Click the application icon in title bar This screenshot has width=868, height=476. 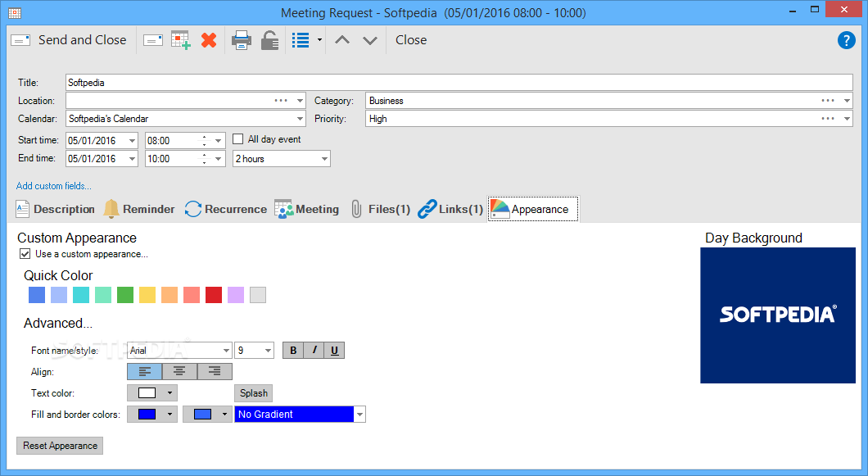pyautogui.click(x=15, y=13)
